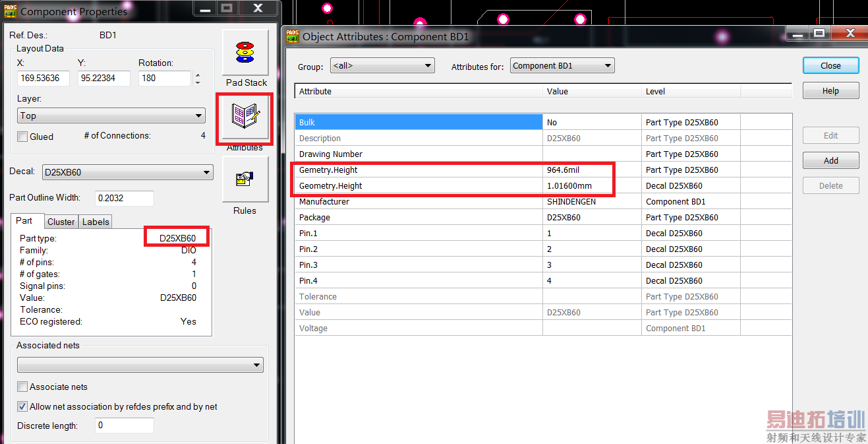Open the Group dropdown showing <all>
The height and width of the screenshot is (444, 868).
(383, 65)
